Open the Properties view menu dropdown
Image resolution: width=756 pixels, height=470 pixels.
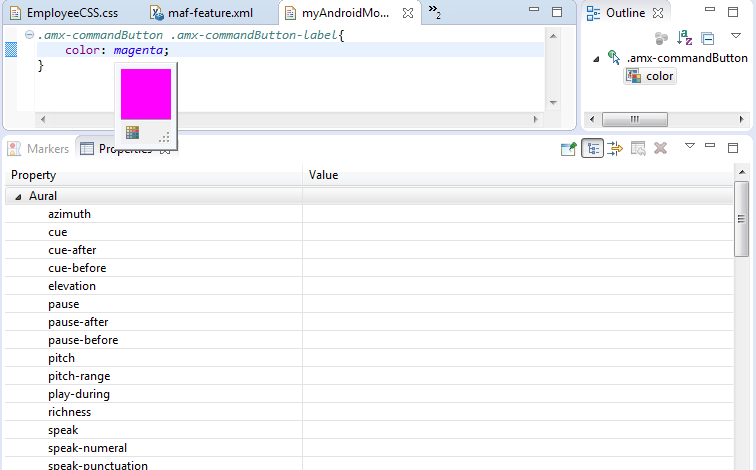pyautogui.click(x=690, y=146)
